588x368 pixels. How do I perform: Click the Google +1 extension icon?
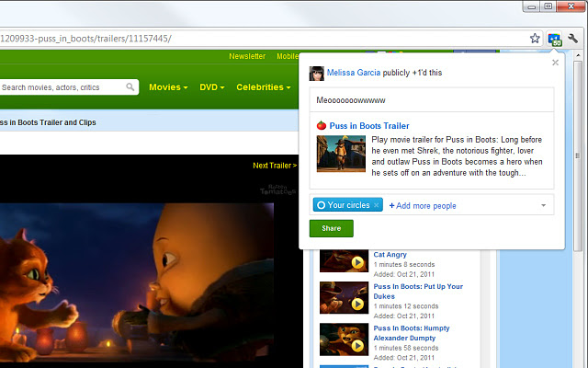click(554, 39)
